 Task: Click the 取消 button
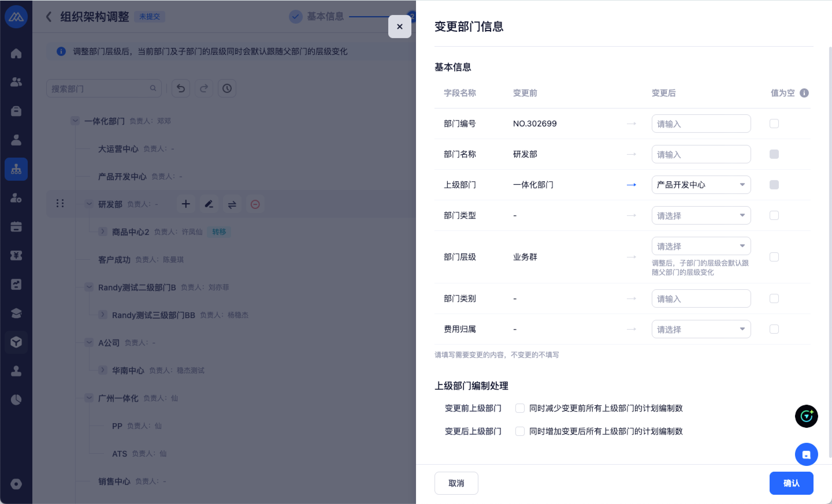[456, 483]
